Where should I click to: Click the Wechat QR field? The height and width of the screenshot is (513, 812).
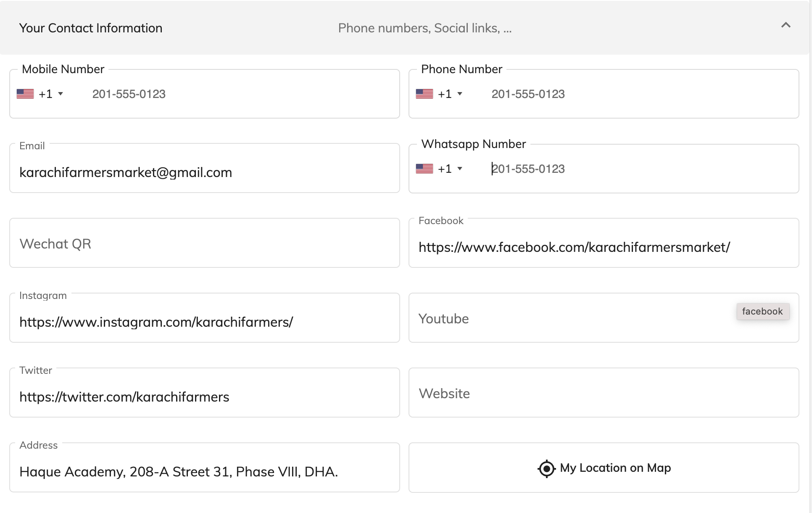(204, 243)
